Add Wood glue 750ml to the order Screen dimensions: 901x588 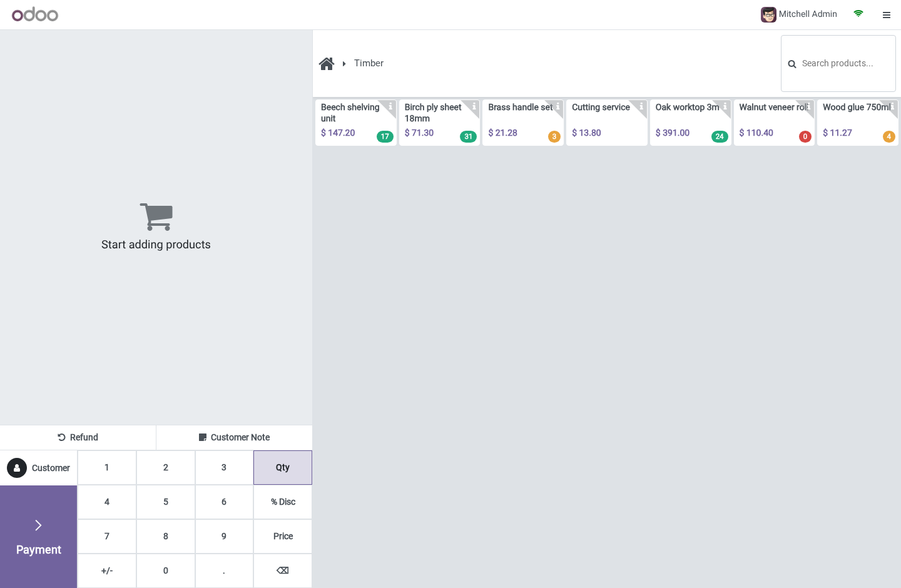pyautogui.click(x=858, y=123)
